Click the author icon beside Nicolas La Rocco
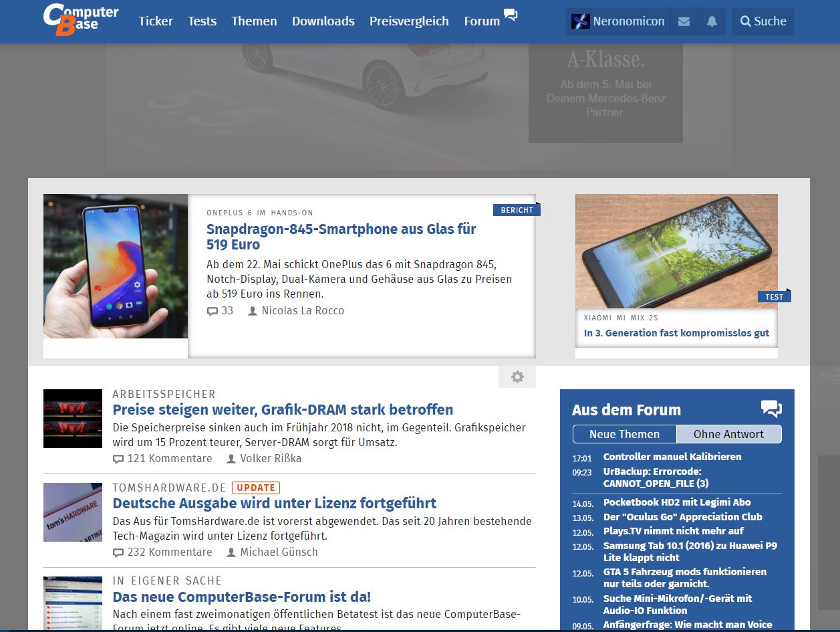This screenshot has height=632, width=840. pyautogui.click(x=253, y=311)
